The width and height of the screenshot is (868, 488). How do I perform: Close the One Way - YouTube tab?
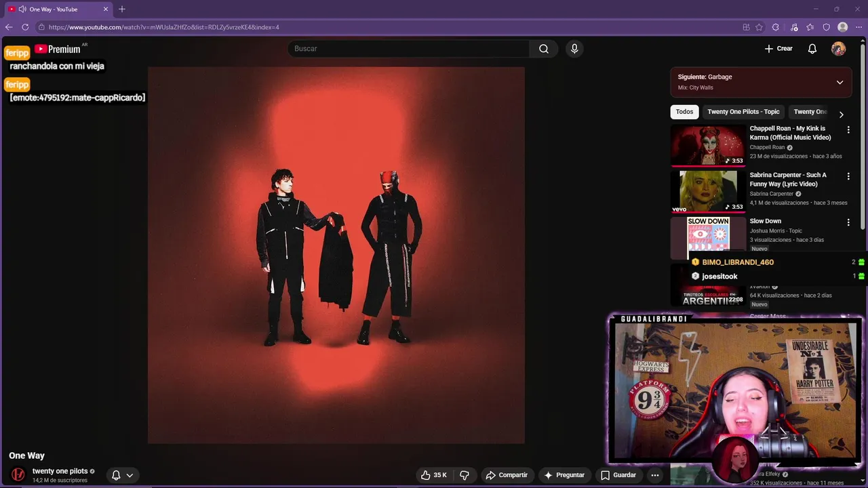pos(106,9)
